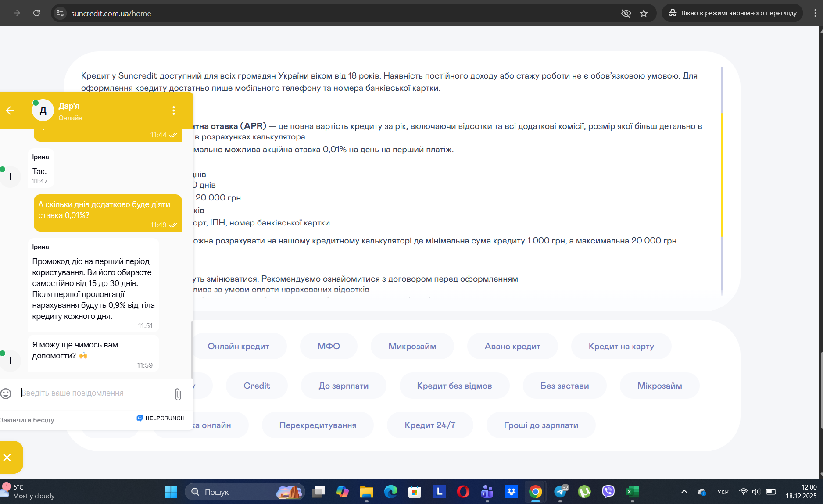Image resolution: width=823 pixels, height=504 pixels.
Task: Open the HelpCrunch branding link
Action: 161,418
